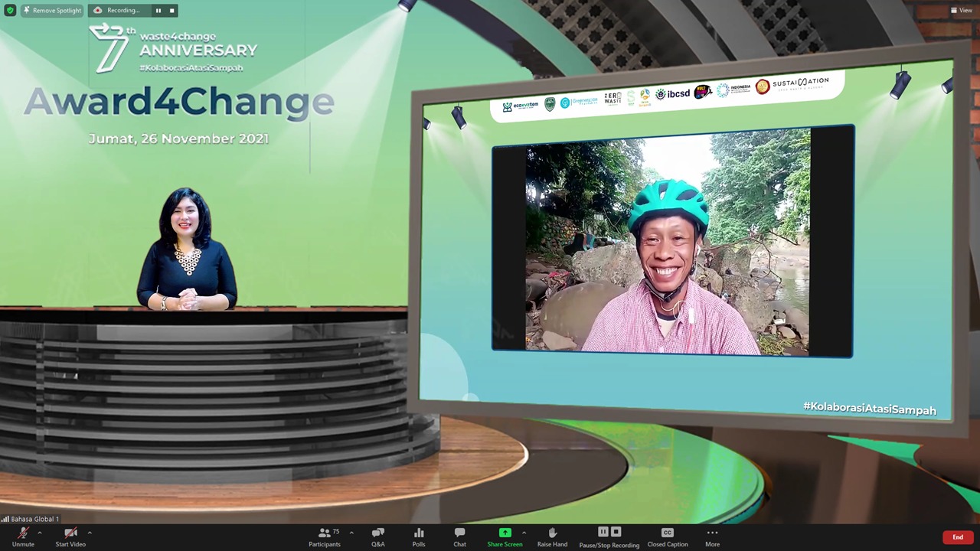This screenshot has width=980, height=551.
Task: Open the video settings chevron
Action: (90, 531)
